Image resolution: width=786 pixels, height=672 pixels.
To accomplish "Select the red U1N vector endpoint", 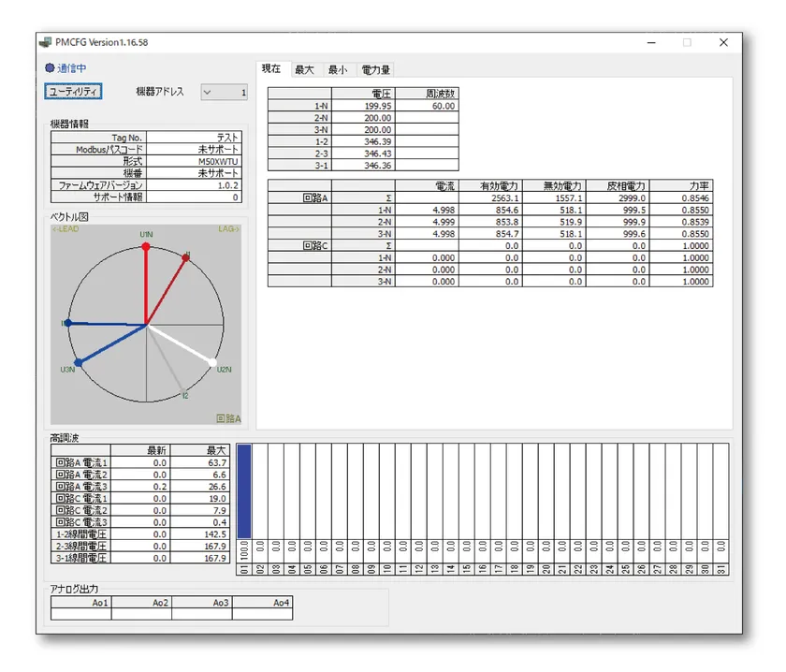I will [145, 246].
